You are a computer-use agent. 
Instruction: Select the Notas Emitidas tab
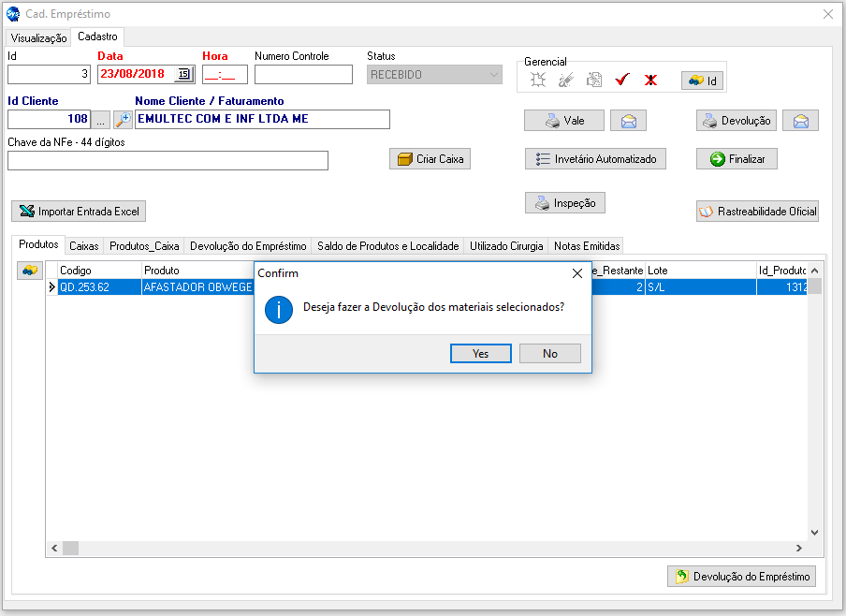coord(587,246)
